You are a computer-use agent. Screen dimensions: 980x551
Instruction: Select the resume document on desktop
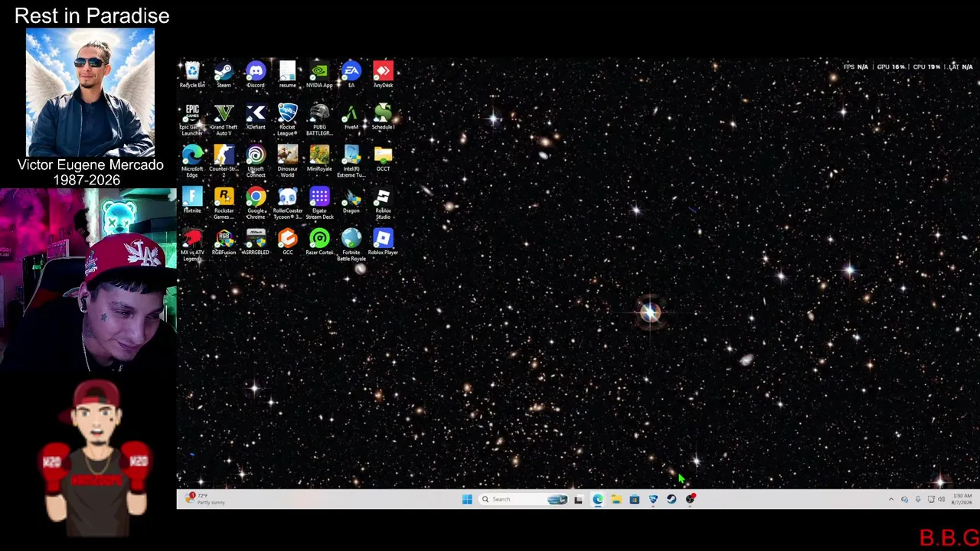pos(287,75)
